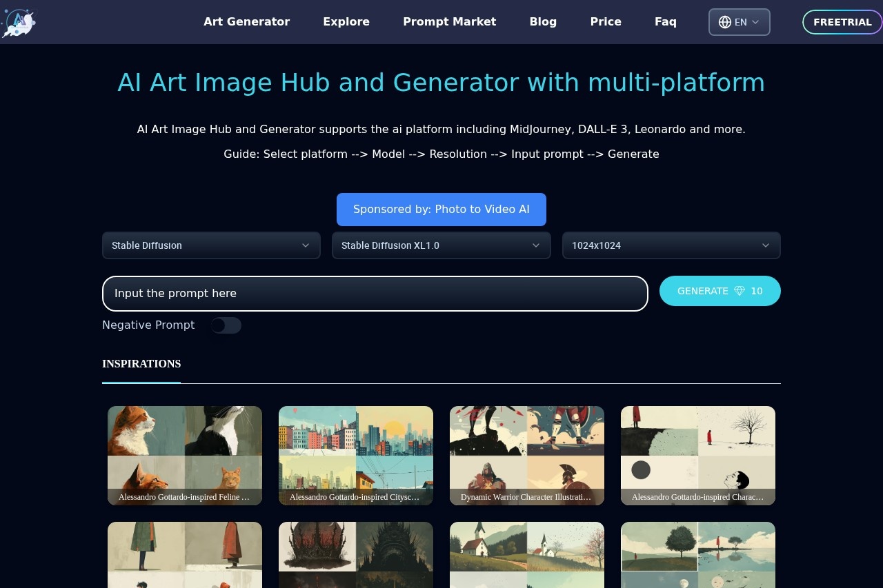Viewport: 883px width, 588px height.
Task: Go to the Art Generator menu item
Action: (246, 22)
